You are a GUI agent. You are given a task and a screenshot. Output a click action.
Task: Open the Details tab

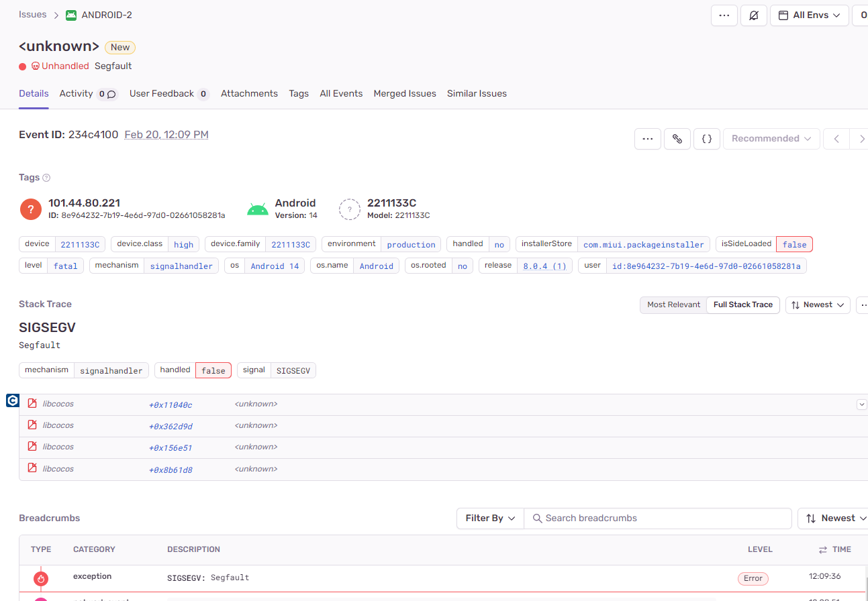pyautogui.click(x=34, y=93)
